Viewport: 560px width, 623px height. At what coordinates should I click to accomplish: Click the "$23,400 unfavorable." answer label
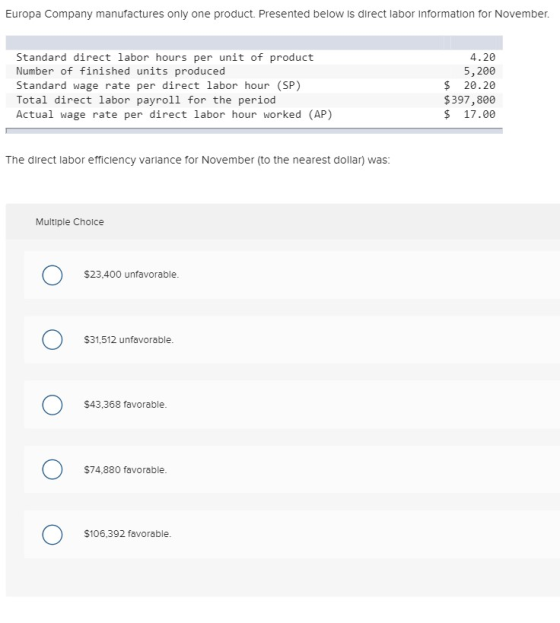pos(131,275)
